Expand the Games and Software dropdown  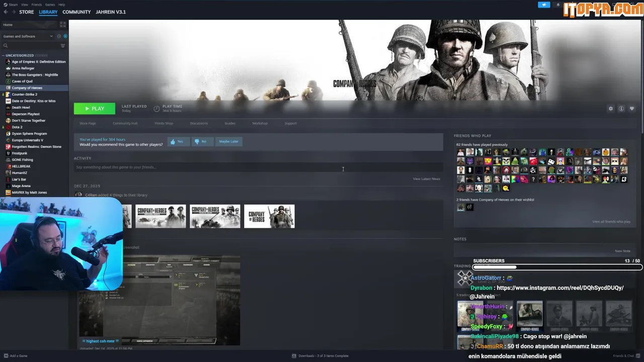[x=28, y=36]
